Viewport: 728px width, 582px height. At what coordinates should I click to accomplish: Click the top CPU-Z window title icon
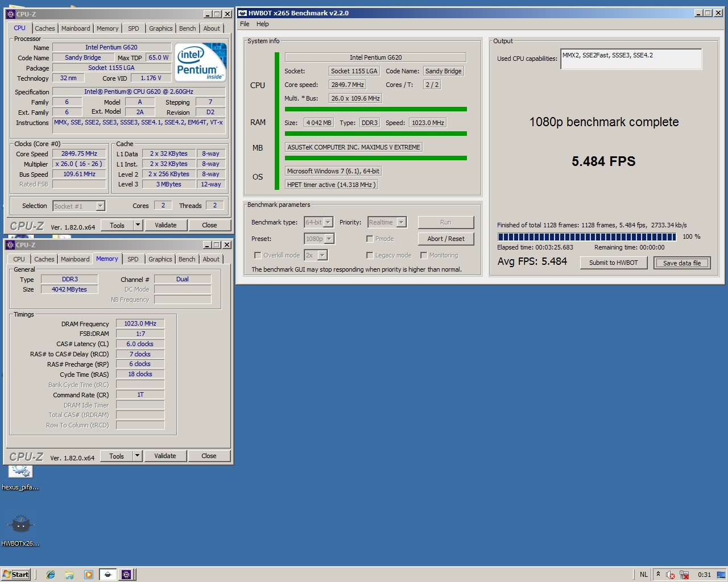pyautogui.click(x=11, y=14)
